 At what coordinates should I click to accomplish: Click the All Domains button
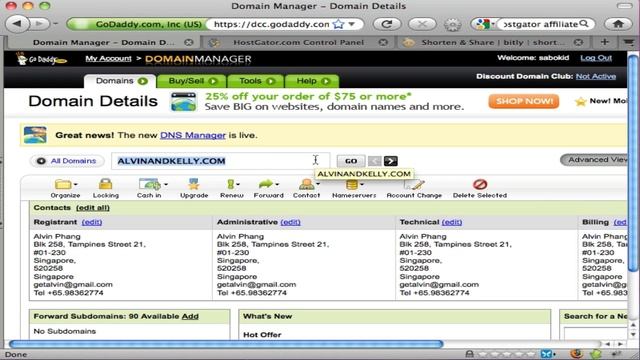tap(67, 161)
